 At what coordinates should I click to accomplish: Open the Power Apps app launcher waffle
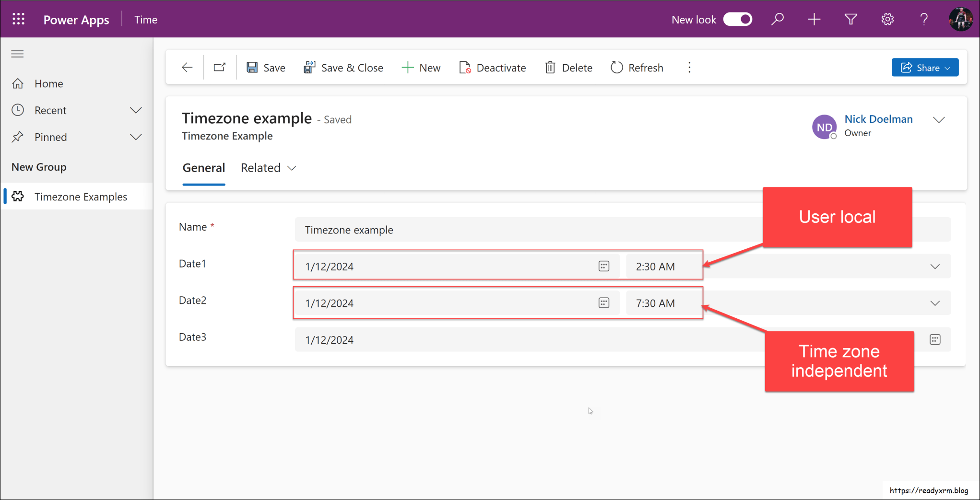[18, 19]
